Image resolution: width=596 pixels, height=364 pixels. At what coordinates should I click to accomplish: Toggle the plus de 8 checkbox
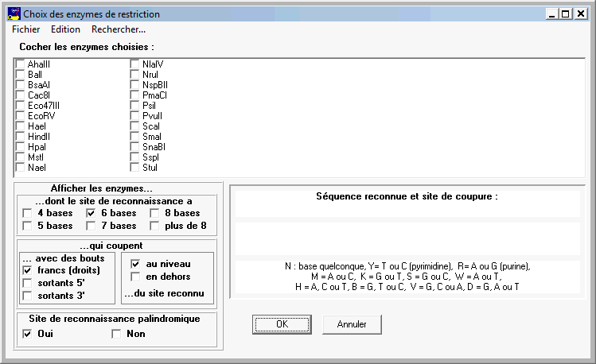[x=154, y=226]
